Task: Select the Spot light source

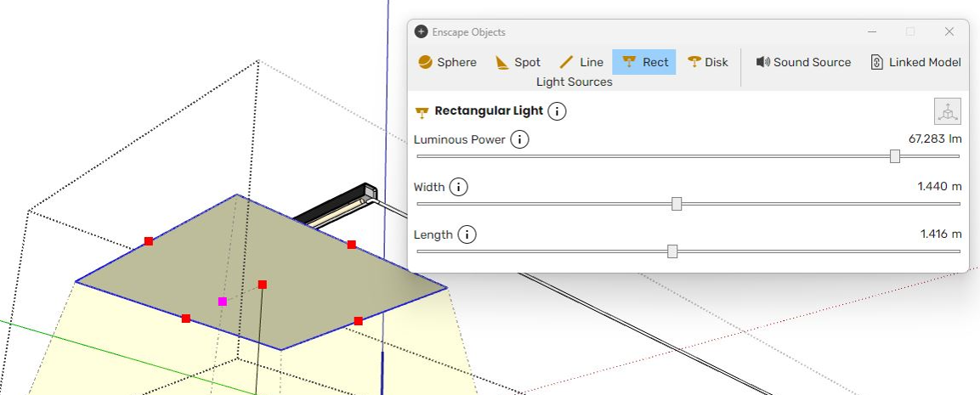Action: click(x=517, y=62)
